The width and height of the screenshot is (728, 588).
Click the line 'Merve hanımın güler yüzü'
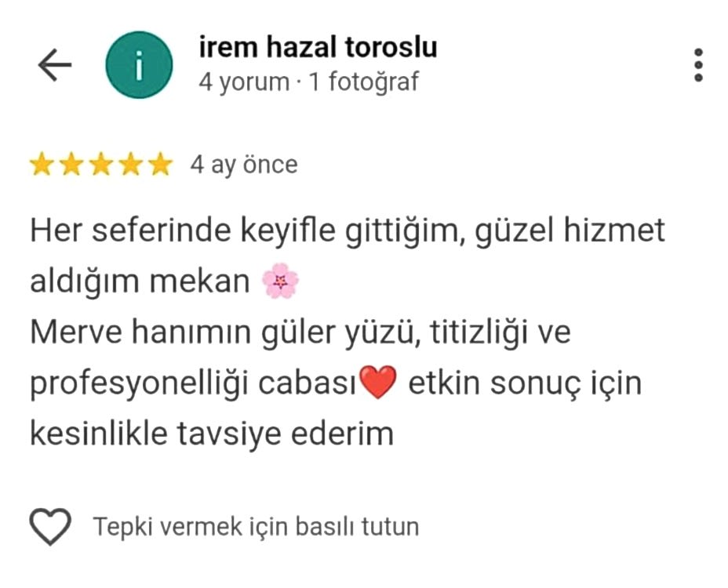pos(300,332)
